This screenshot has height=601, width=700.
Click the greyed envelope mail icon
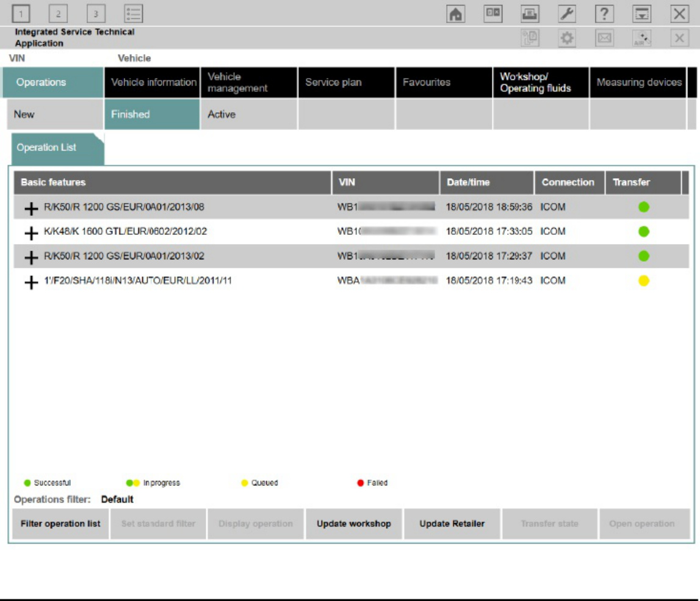point(604,38)
